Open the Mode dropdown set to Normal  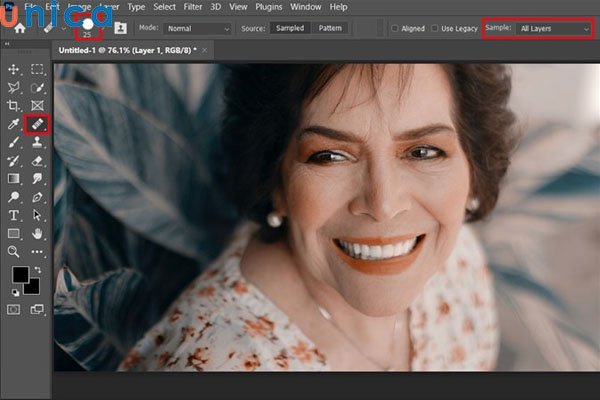(198, 28)
